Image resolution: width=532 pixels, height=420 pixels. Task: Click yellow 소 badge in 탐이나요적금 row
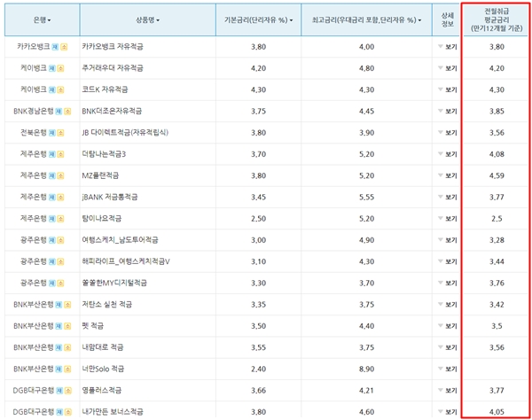click(60, 219)
